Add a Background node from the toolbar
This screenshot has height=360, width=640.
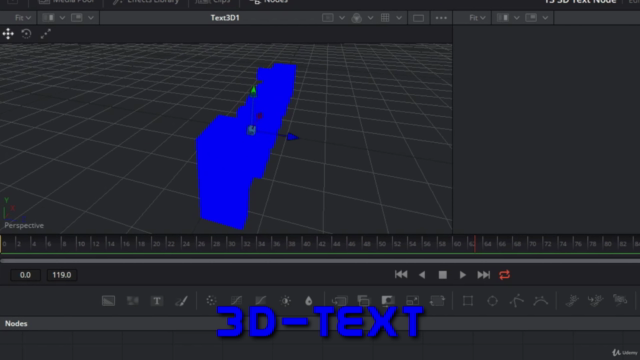pos(108,301)
